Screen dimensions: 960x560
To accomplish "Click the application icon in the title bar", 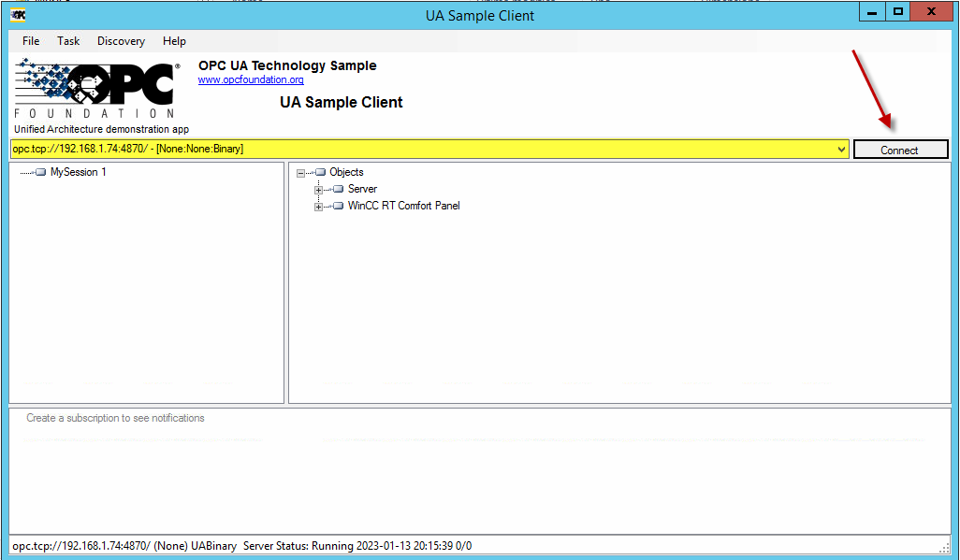I will (18, 14).
